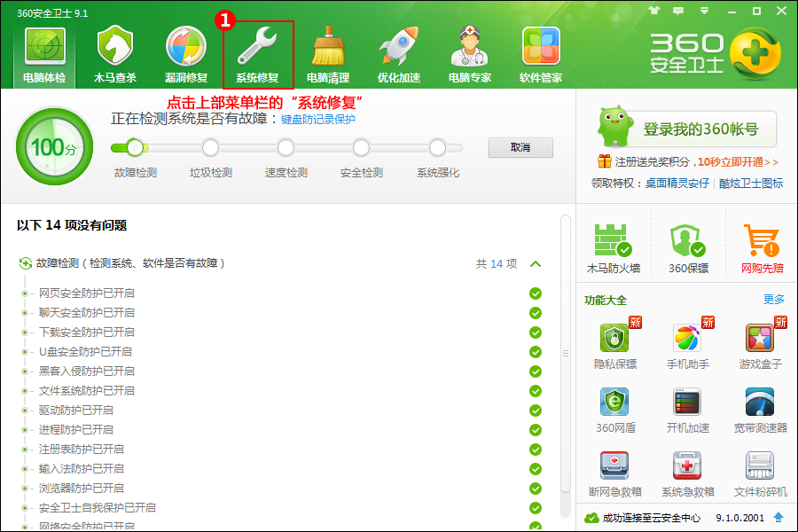The height and width of the screenshot is (532, 798).
Task: Click the 安全检测 progress step marker
Action: (x=362, y=148)
